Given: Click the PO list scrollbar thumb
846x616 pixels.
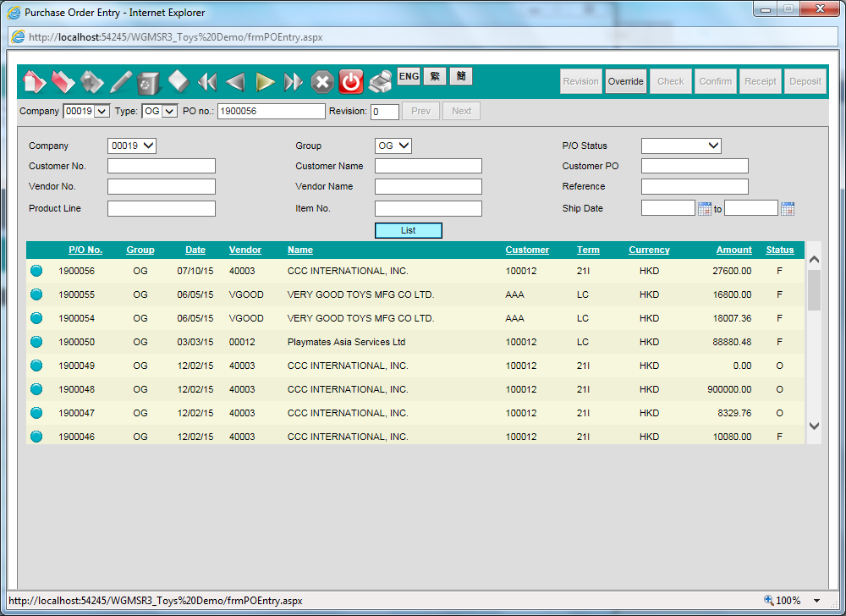Looking at the screenshot, I should pyautogui.click(x=814, y=290).
